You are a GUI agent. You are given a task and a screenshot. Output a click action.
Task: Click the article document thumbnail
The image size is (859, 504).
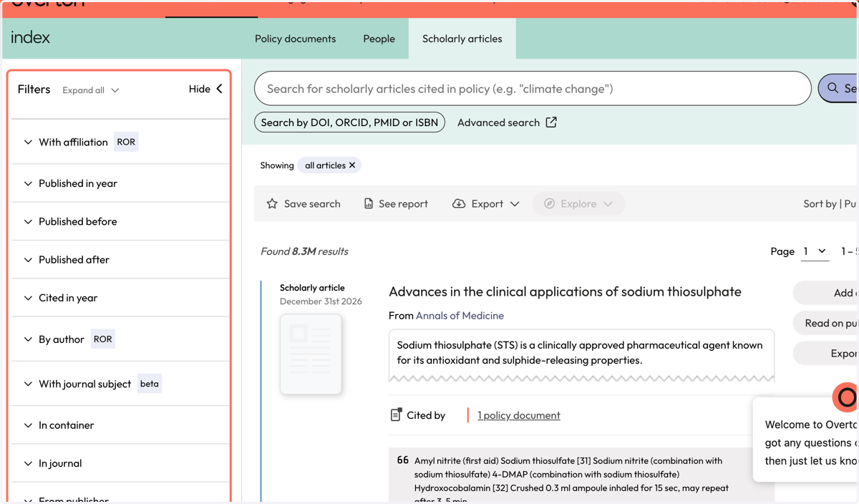pyautogui.click(x=311, y=354)
